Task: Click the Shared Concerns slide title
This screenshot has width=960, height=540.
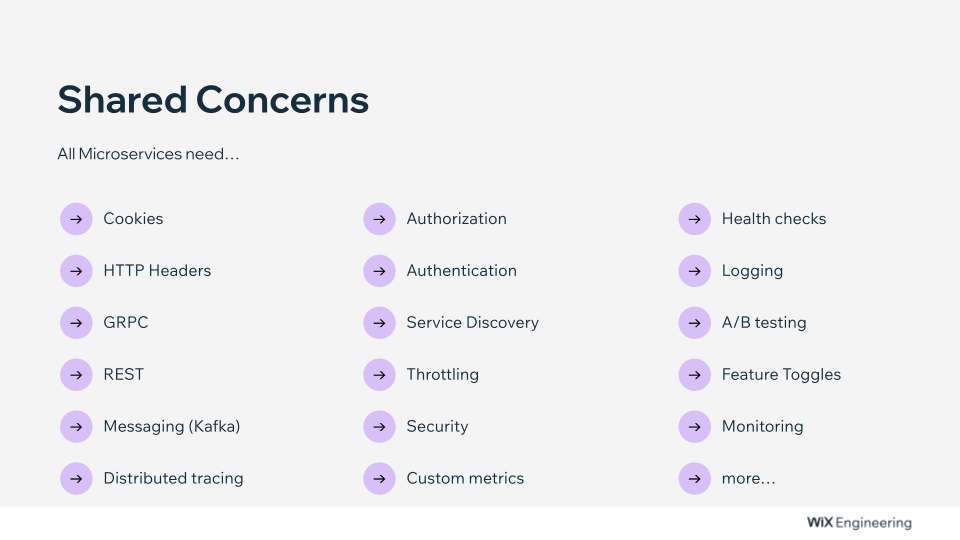Action: coord(213,100)
